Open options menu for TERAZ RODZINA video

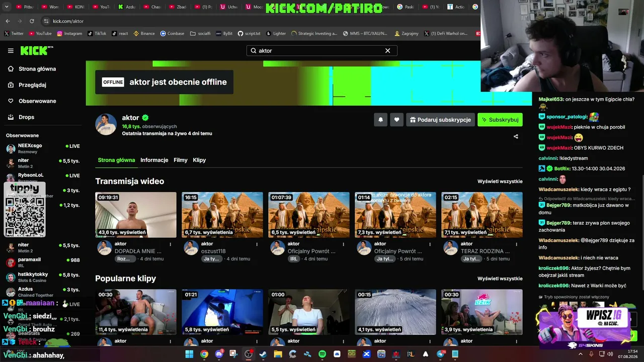pyautogui.click(x=517, y=244)
